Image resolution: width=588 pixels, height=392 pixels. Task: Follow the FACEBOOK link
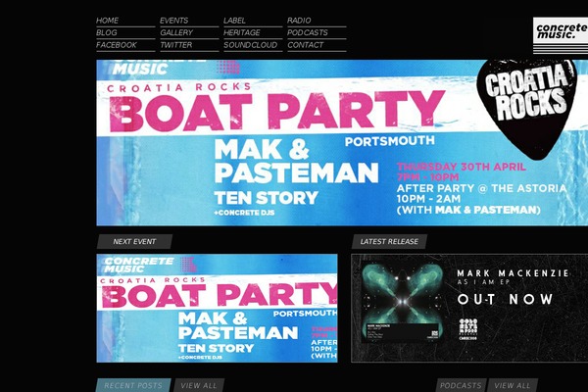coord(117,45)
